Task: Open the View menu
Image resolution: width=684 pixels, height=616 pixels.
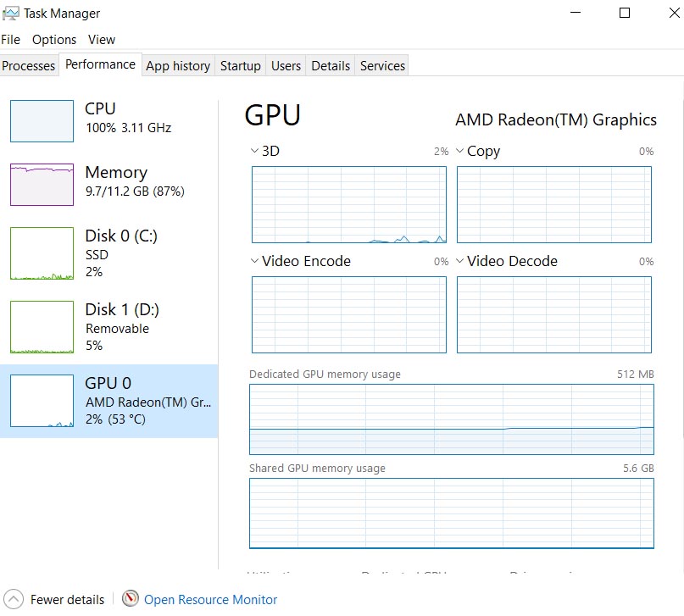Action: [x=102, y=40]
